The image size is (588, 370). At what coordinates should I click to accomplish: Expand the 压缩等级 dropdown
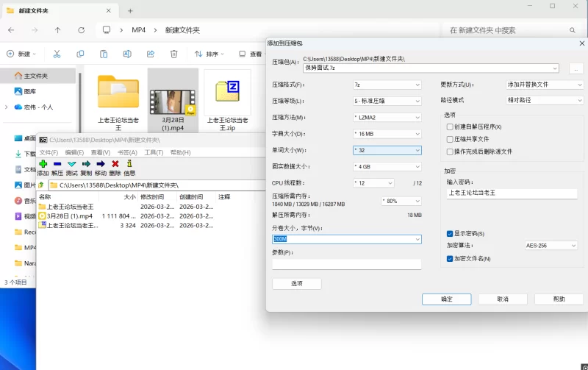[387, 101]
